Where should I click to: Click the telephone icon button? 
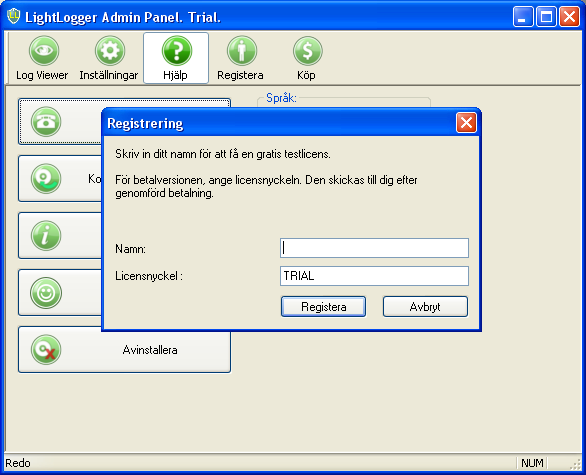point(46,122)
